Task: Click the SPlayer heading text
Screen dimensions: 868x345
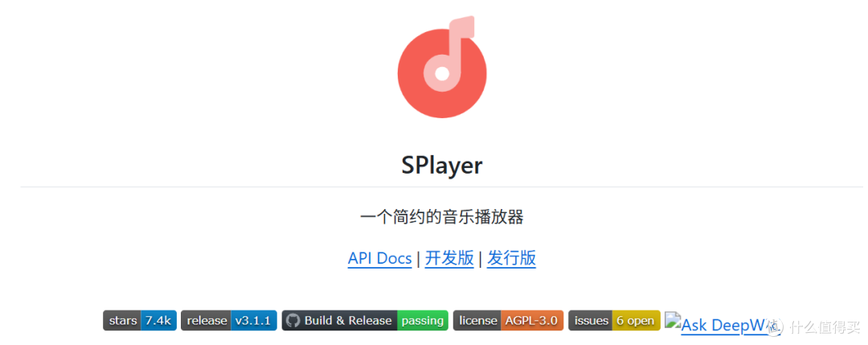Action: (x=442, y=165)
